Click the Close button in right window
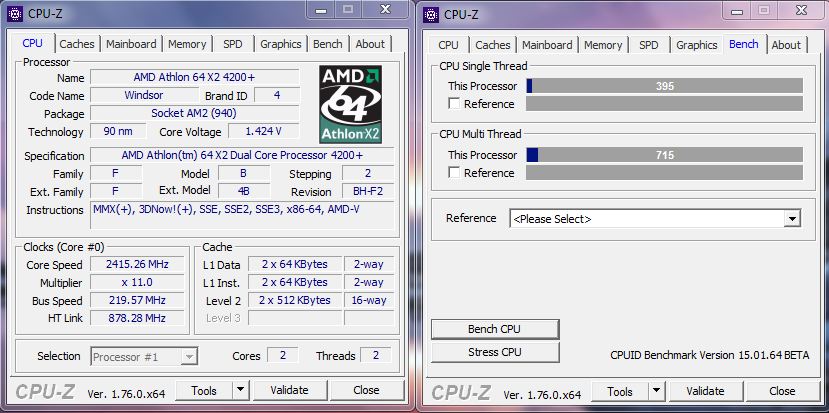Image resolution: width=829 pixels, height=413 pixels. pyautogui.click(x=782, y=391)
